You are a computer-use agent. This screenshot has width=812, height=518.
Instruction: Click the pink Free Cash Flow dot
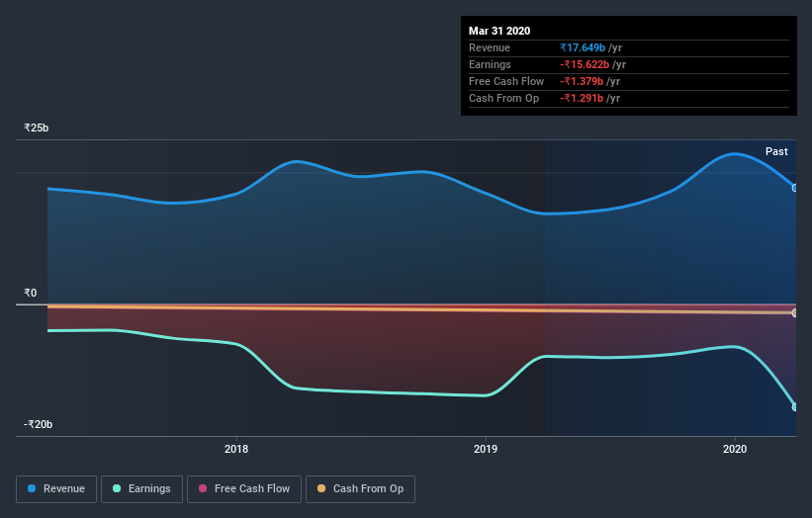[203, 488]
